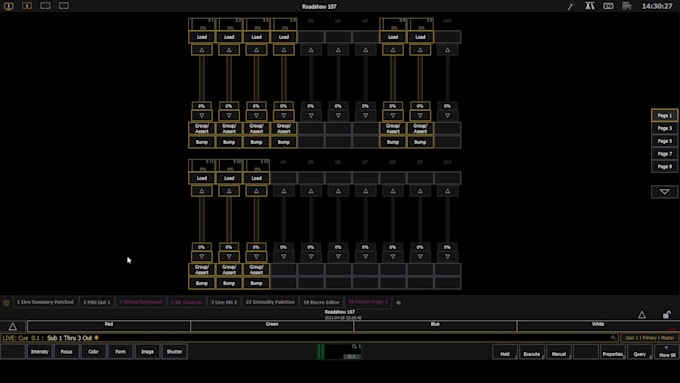Click the grid icon next to the clock
The image size is (680, 383).
(x=627, y=6)
